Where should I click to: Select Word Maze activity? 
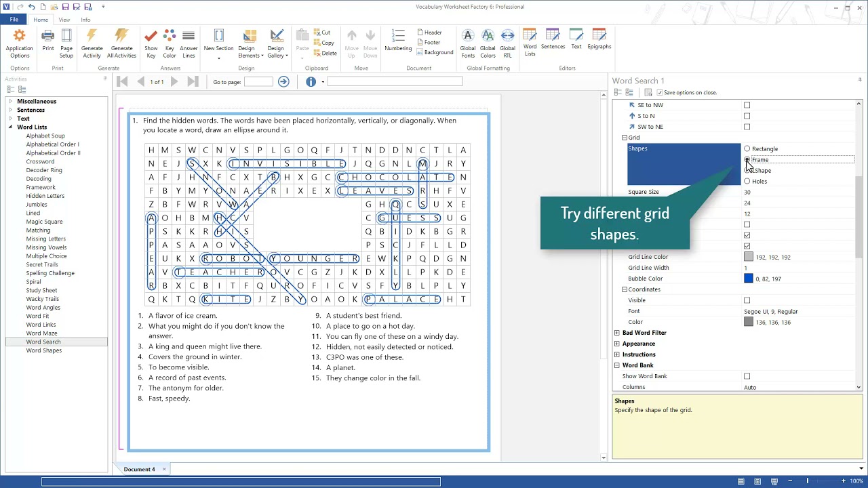[x=41, y=333]
